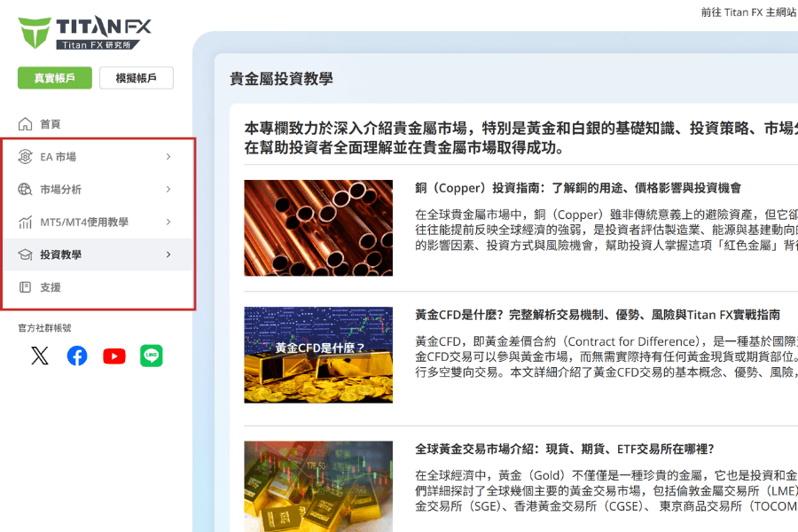This screenshot has width=798, height=532.
Task: Select the EA 市場 menu label
Action: 58,157
